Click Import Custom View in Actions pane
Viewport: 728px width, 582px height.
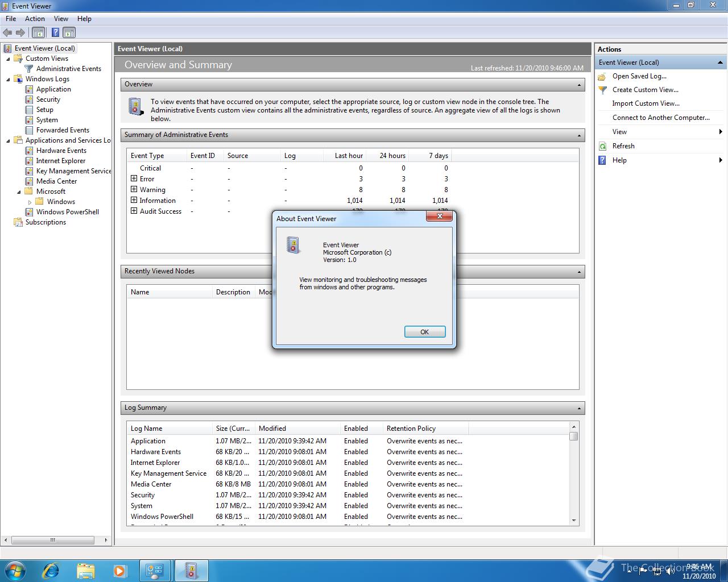(646, 103)
